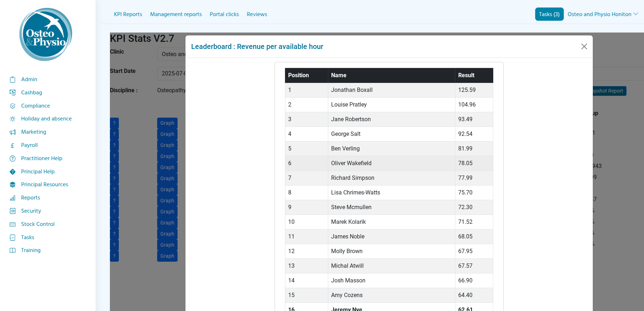Go to Portal clicks page

point(224,14)
